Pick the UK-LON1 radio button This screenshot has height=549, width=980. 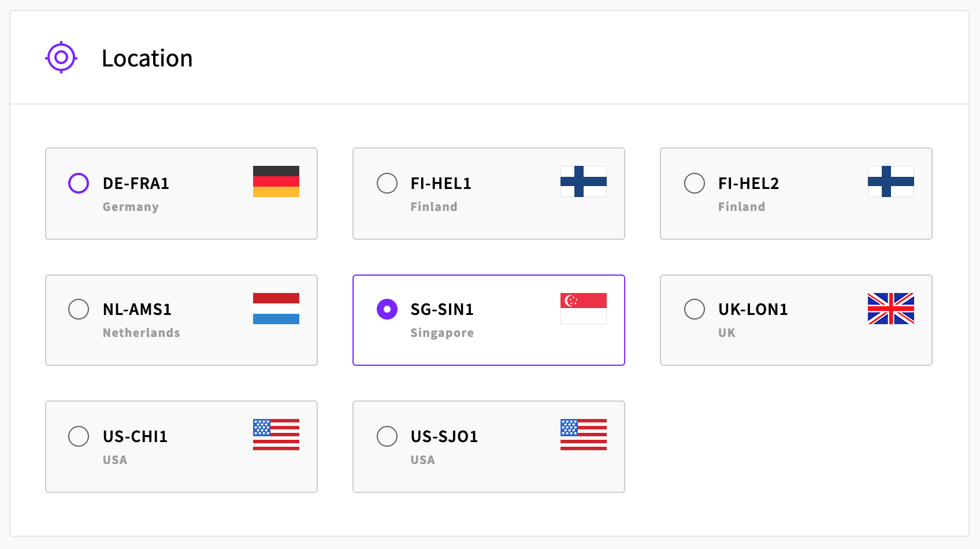pyautogui.click(x=695, y=309)
